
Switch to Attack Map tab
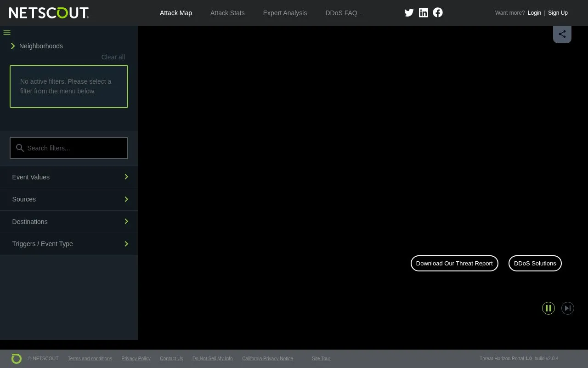pos(176,13)
